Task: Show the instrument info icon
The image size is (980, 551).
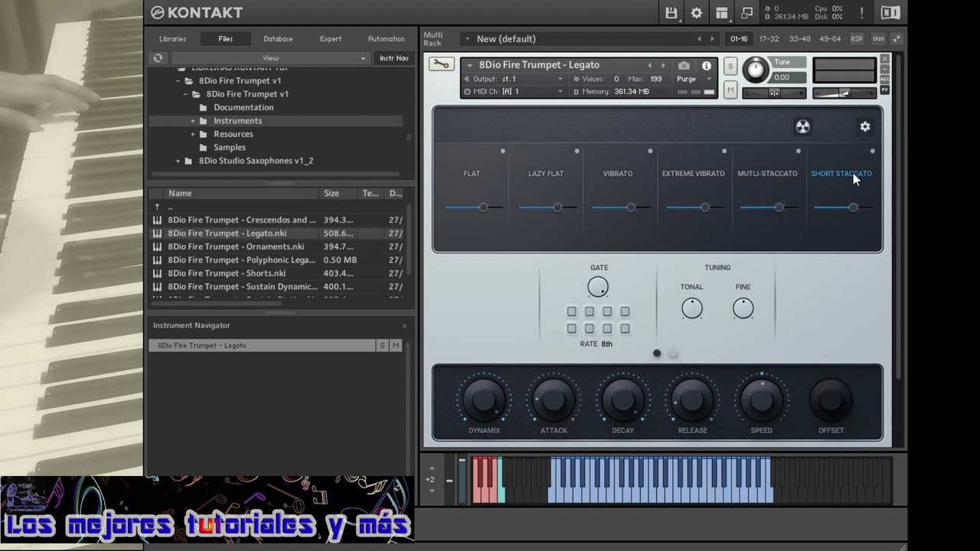Action: point(707,66)
